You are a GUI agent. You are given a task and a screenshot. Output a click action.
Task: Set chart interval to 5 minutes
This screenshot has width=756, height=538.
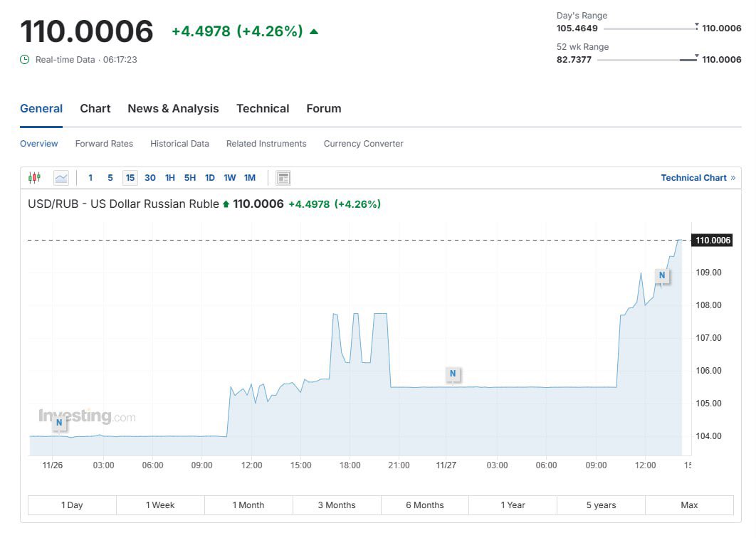pos(110,178)
